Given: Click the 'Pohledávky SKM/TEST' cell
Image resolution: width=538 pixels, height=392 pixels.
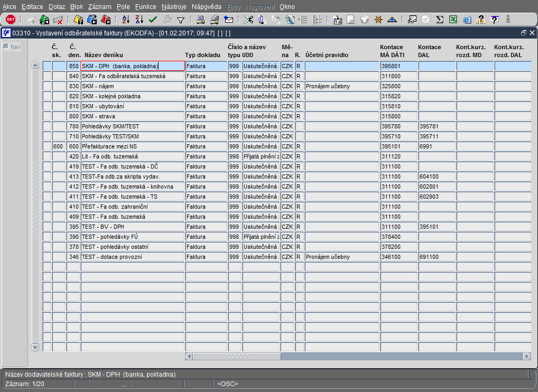Looking at the screenshot, I should pyautogui.click(x=133, y=126).
